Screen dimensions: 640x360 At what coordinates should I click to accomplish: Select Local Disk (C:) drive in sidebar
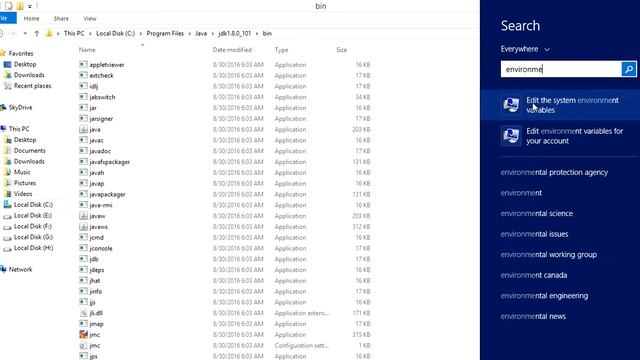point(29,204)
